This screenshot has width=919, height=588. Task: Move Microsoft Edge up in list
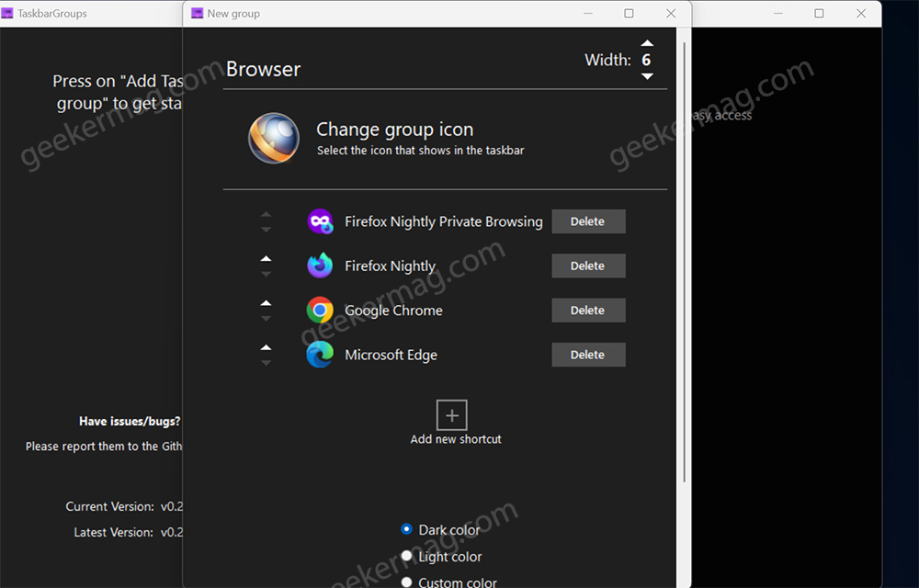267,347
